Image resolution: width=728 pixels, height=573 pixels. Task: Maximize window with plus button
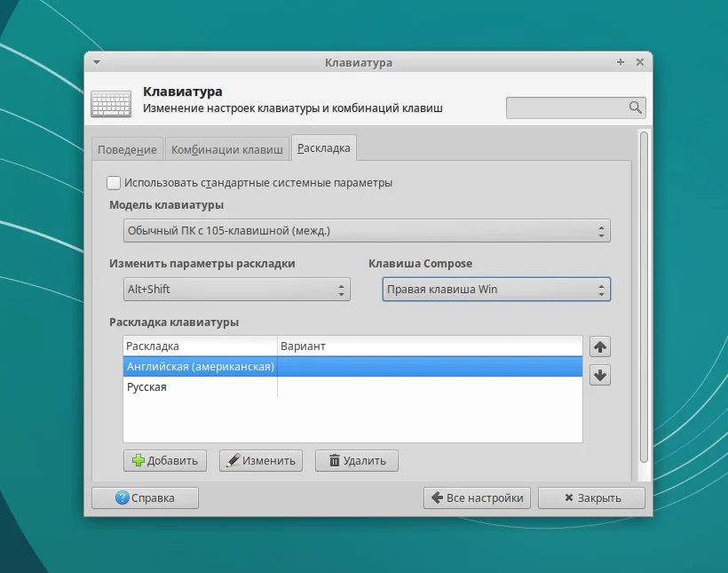tap(621, 62)
